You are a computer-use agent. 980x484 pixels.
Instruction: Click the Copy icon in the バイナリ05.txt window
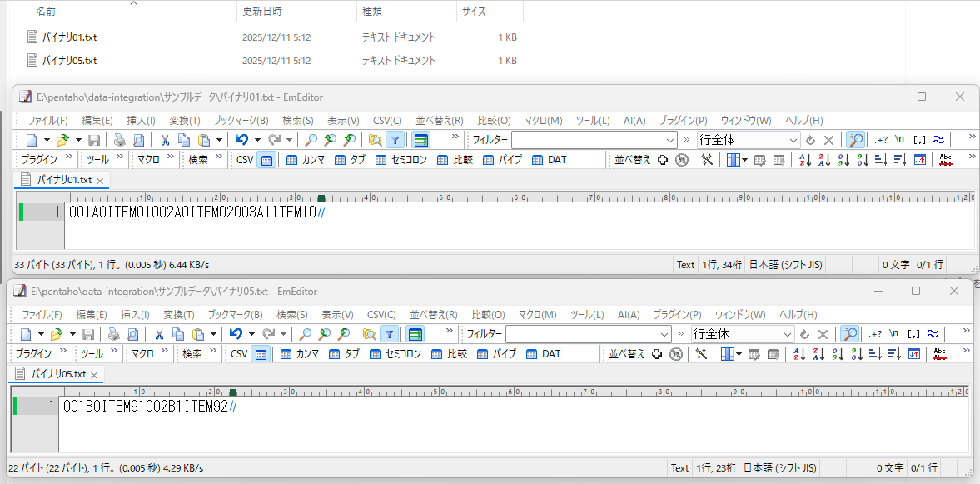coord(178,334)
